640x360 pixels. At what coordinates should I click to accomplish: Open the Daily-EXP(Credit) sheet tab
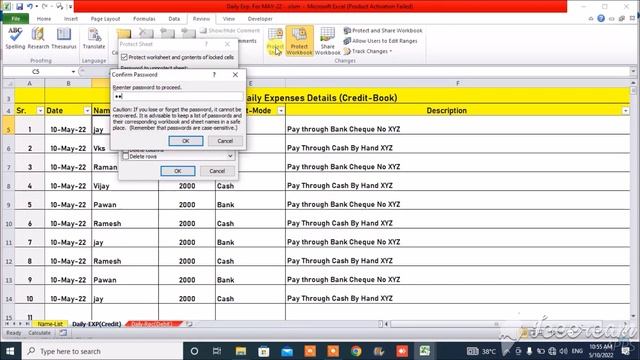coord(97,324)
